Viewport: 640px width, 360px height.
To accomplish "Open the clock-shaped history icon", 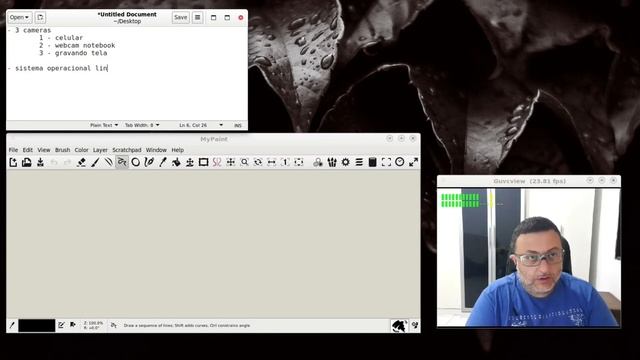I will point(400,162).
